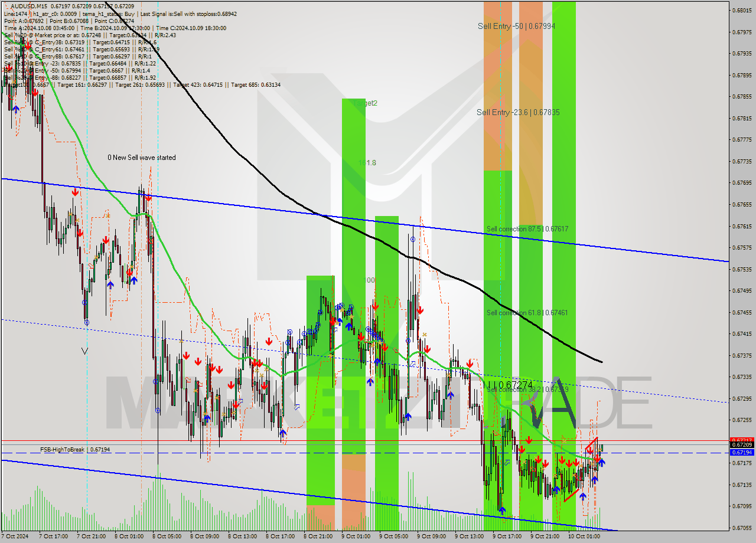The image size is (756, 543).
Task: Click price axis value 0.67615
Action: click(x=742, y=226)
